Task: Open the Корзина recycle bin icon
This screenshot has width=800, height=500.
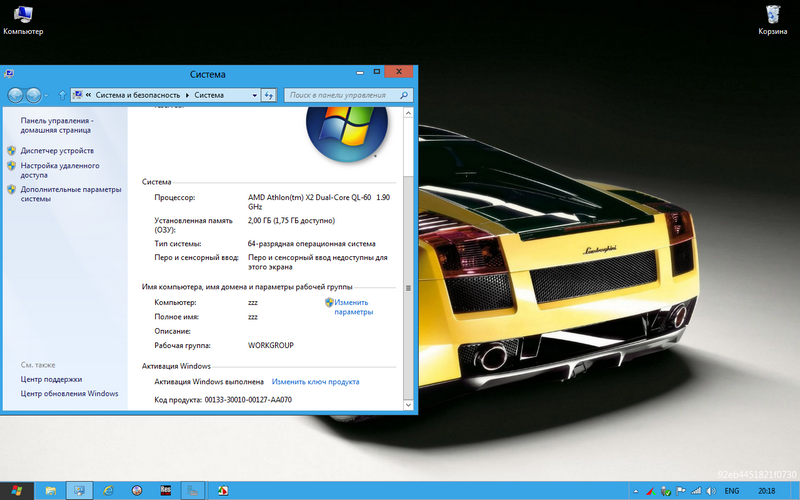Action: point(772,20)
